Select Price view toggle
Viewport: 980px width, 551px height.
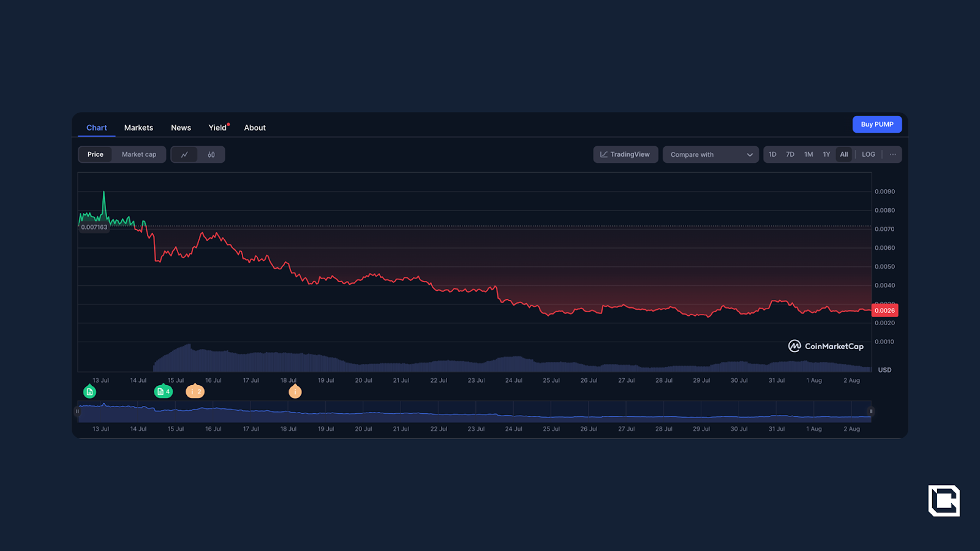(x=96, y=155)
